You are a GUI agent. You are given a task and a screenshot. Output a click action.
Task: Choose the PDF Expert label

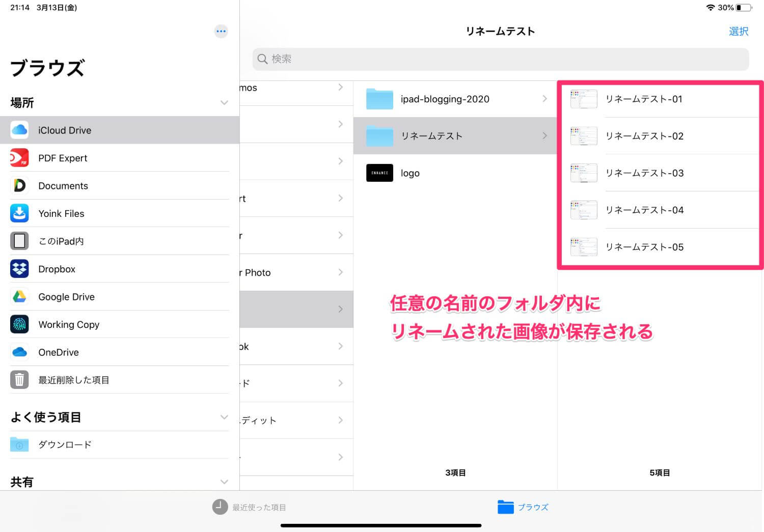[x=63, y=158]
